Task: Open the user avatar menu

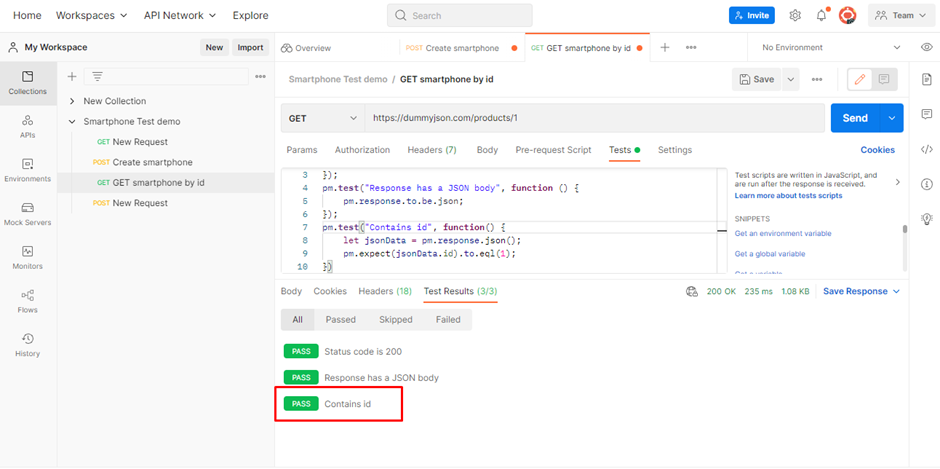Action: pyautogui.click(x=847, y=16)
